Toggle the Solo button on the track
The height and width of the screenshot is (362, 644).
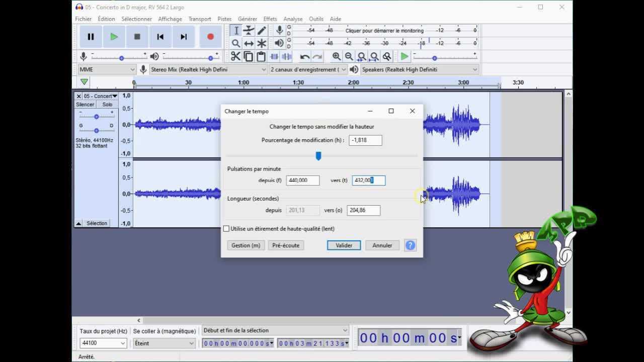click(107, 105)
